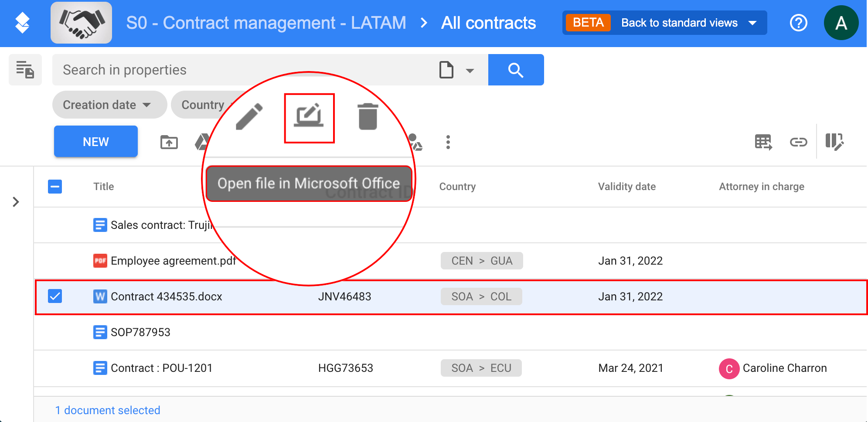Click the blue search button

(516, 70)
